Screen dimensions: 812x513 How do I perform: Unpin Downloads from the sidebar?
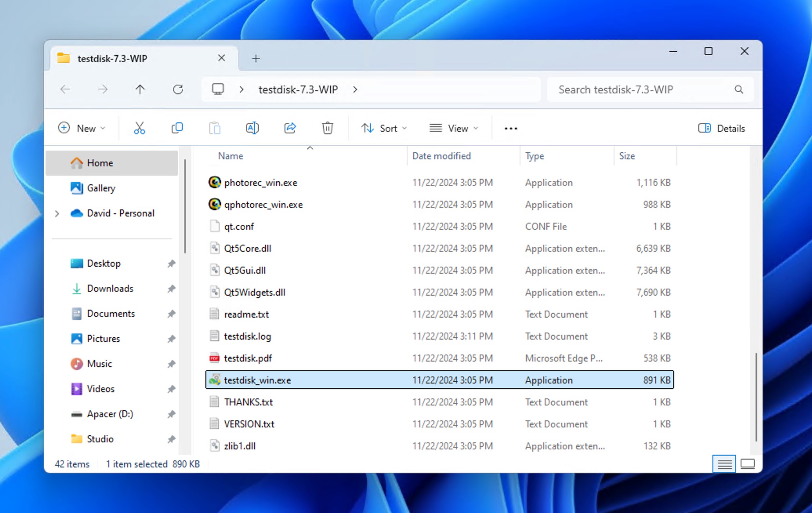171,288
